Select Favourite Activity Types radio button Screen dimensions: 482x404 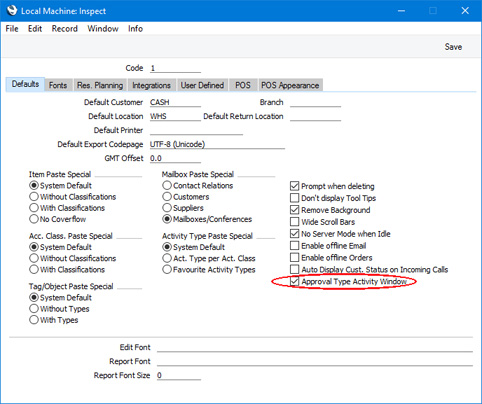pos(167,269)
